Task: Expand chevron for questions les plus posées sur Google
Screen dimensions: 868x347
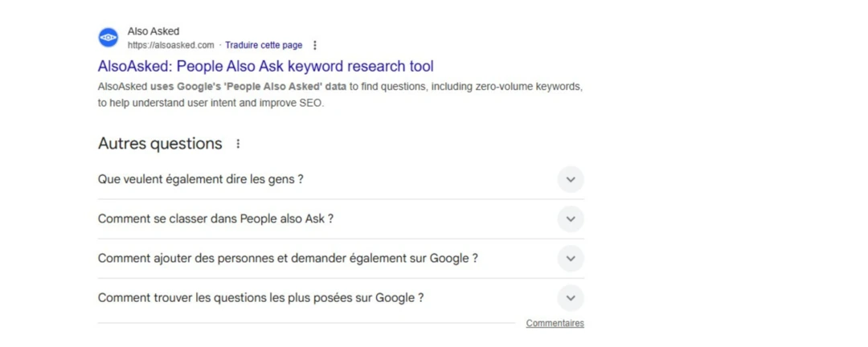Action: pyautogui.click(x=571, y=298)
